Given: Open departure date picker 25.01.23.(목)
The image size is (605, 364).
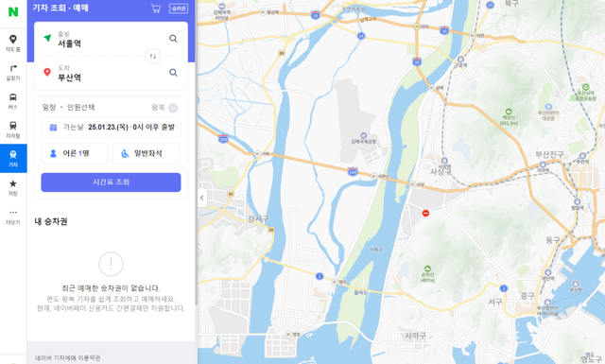Looking at the screenshot, I should click(x=111, y=127).
